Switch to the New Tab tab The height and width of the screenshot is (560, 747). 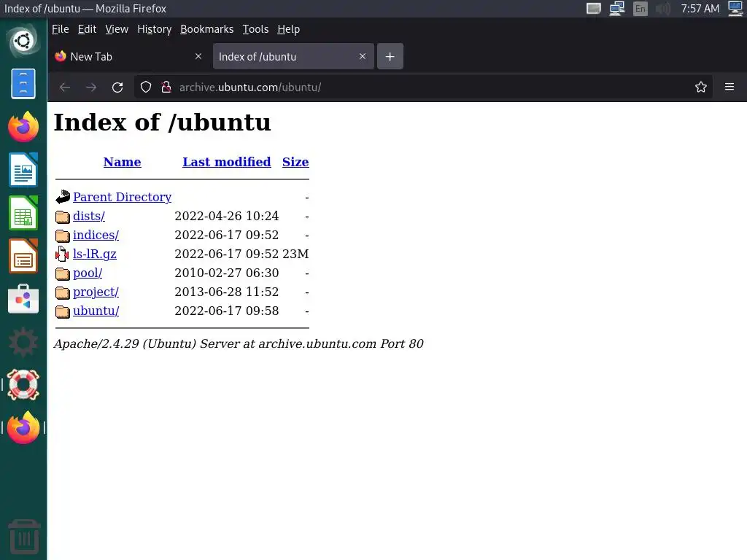tap(130, 57)
